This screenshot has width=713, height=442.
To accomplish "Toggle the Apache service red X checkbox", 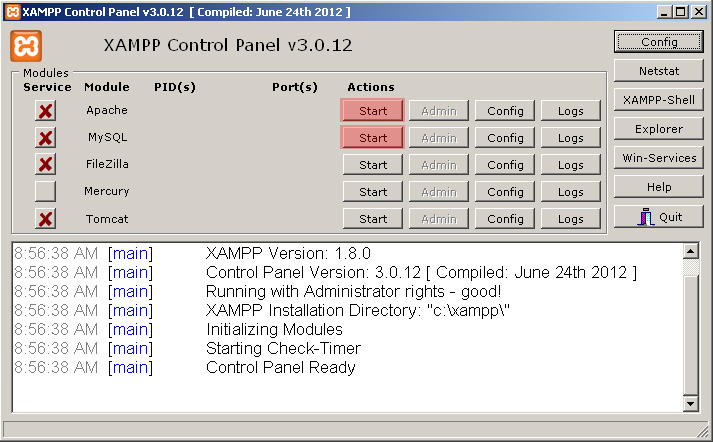I will [45, 110].
